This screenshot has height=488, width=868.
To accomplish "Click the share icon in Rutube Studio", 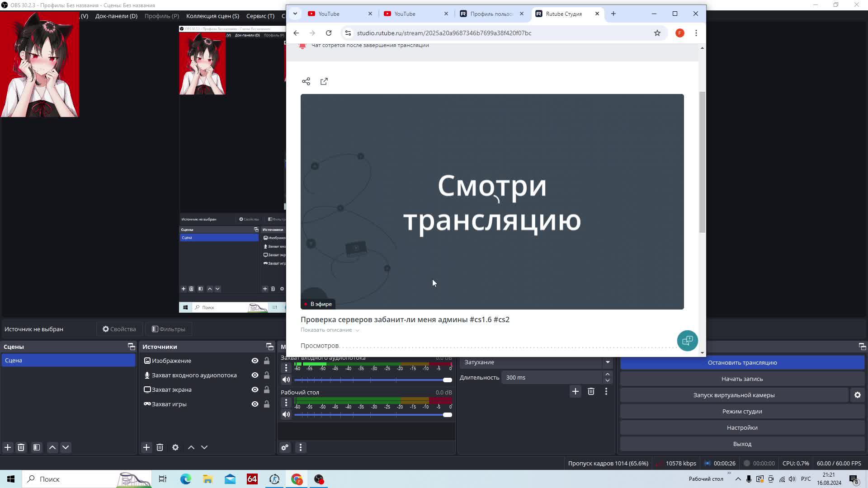I will [x=306, y=81].
